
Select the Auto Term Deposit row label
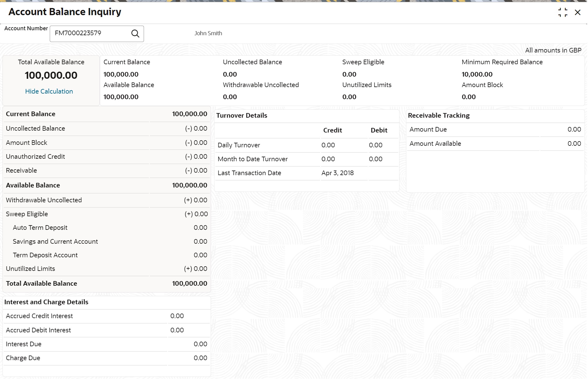point(40,228)
